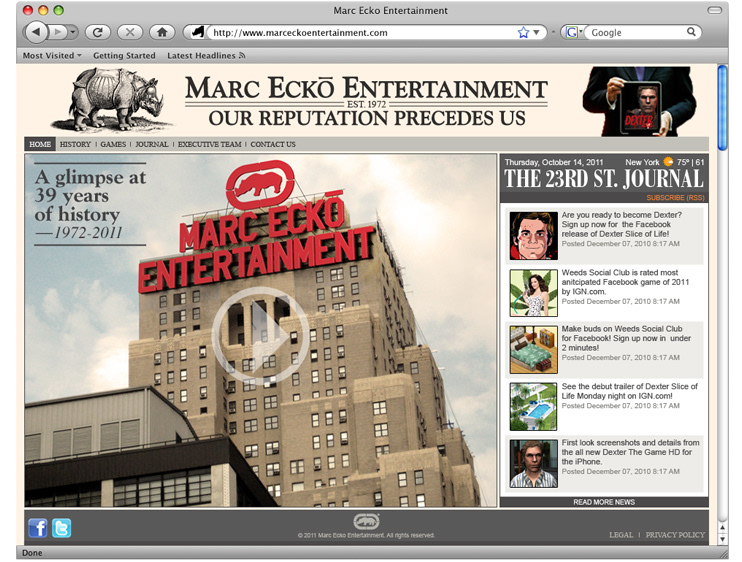Click the New York weather sun icon
Viewport: 742px width, 562px height.
pyautogui.click(x=668, y=162)
